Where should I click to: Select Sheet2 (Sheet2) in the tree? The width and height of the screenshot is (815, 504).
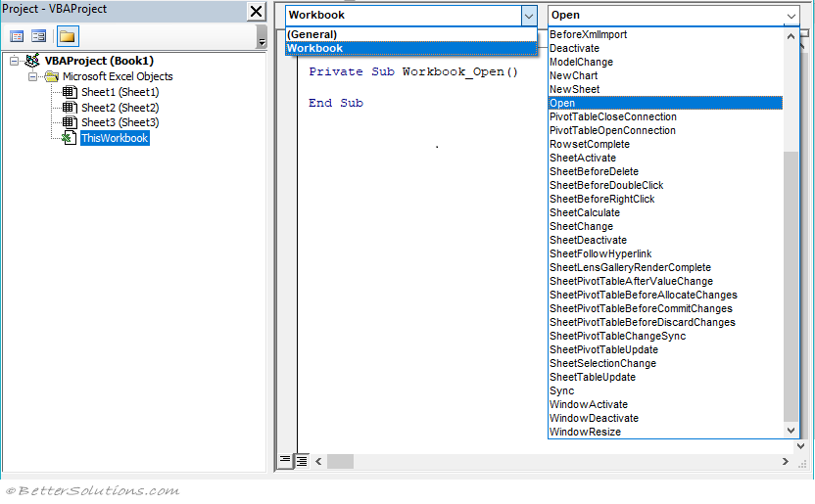(120, 108)
